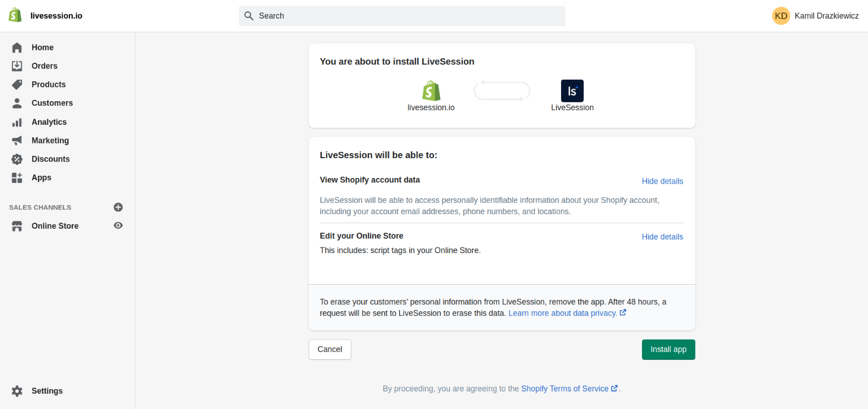This screenshot has height=409, width=868.
Task: Click the Home house icon in sidebar
Action: coord(17,47)
